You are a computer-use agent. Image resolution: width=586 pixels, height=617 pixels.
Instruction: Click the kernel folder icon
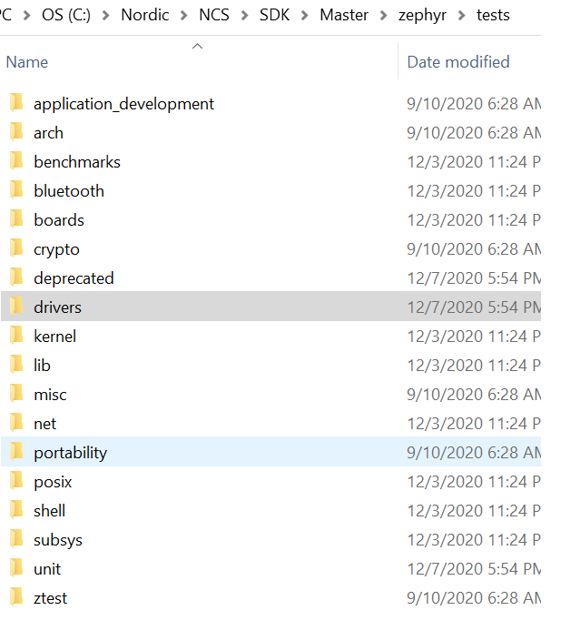[x=17, y=336]
